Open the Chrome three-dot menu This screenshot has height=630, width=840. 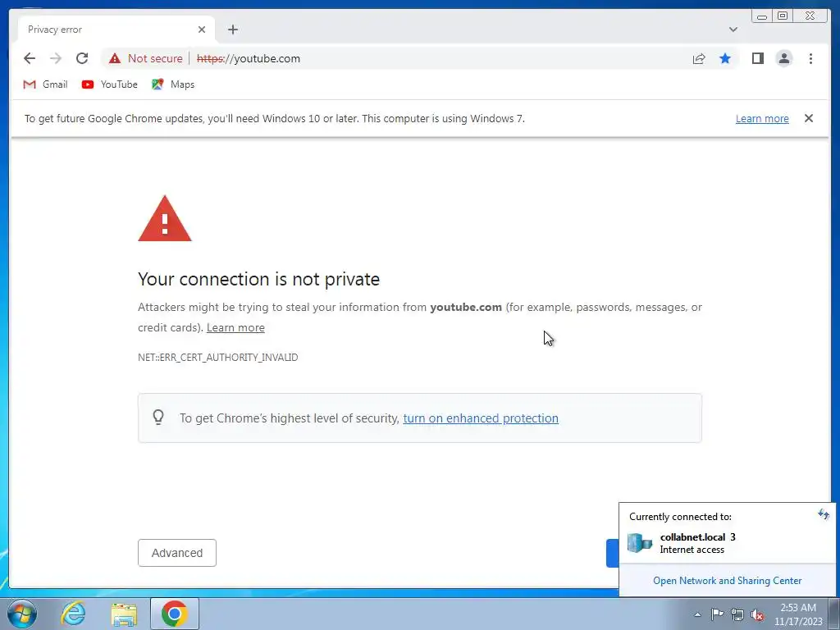[x=810, y=58]
